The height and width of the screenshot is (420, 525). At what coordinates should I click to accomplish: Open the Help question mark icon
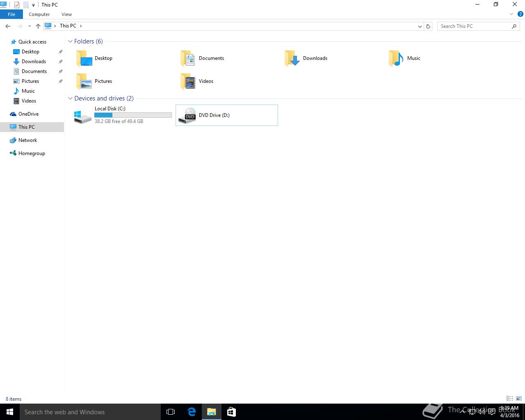click(x=520, y=14)
